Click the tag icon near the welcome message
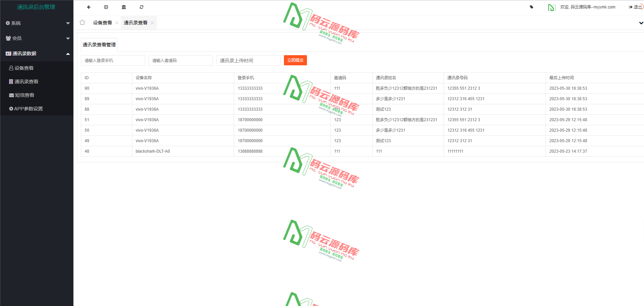The height and width of the screenshot is (306, 644). (x=531, y=7)
